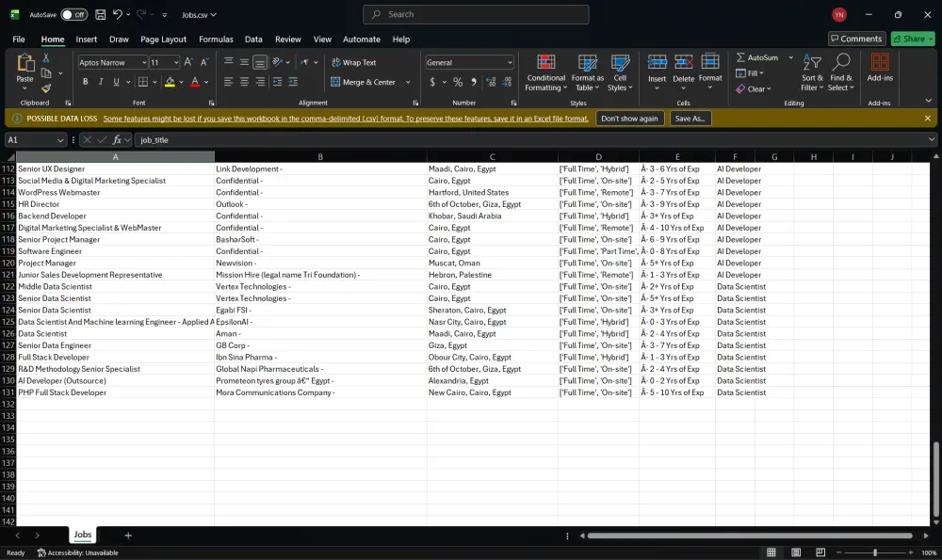Screen dimensions: 942x560
Task: Apply center horizontal alignment icon
Action: pyautogui.click(x=244, y=82)
